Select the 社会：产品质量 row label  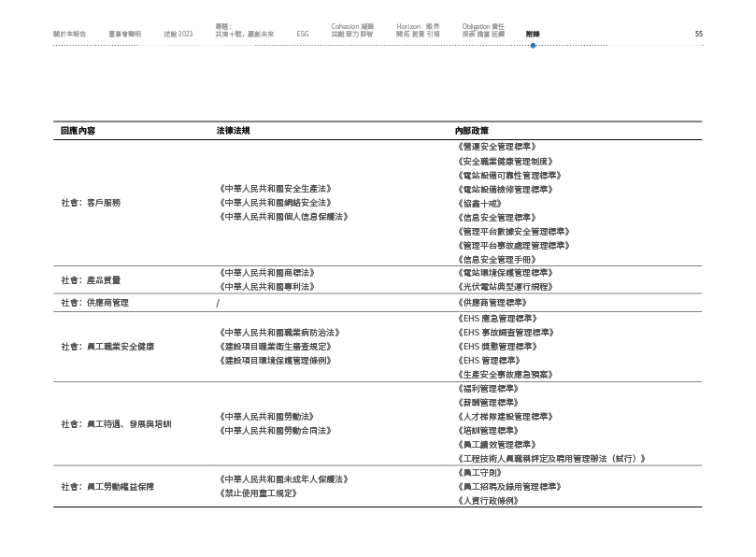91,279
